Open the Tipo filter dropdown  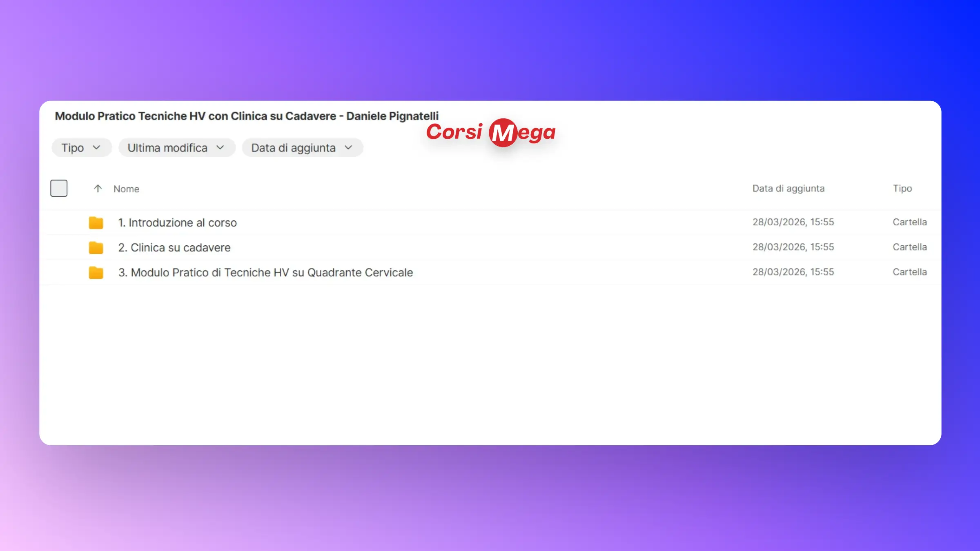(x=81, y=148)
